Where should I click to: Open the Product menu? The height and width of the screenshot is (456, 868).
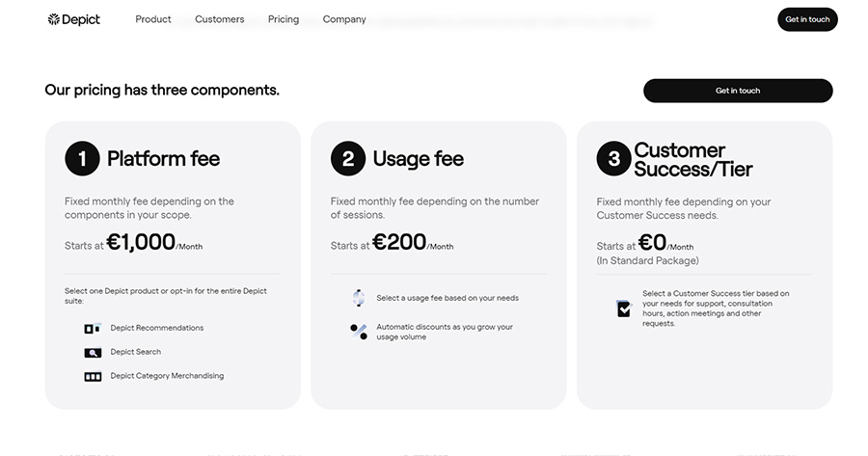click(x=153, y=19)
